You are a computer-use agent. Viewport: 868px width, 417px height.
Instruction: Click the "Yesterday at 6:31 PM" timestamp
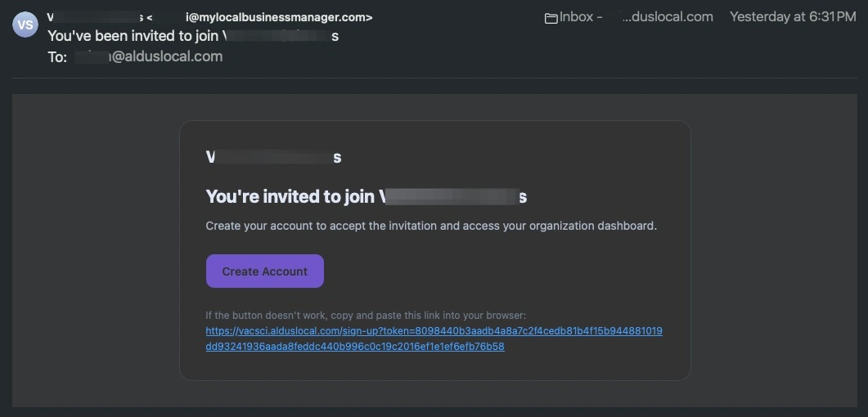point(793,17)
